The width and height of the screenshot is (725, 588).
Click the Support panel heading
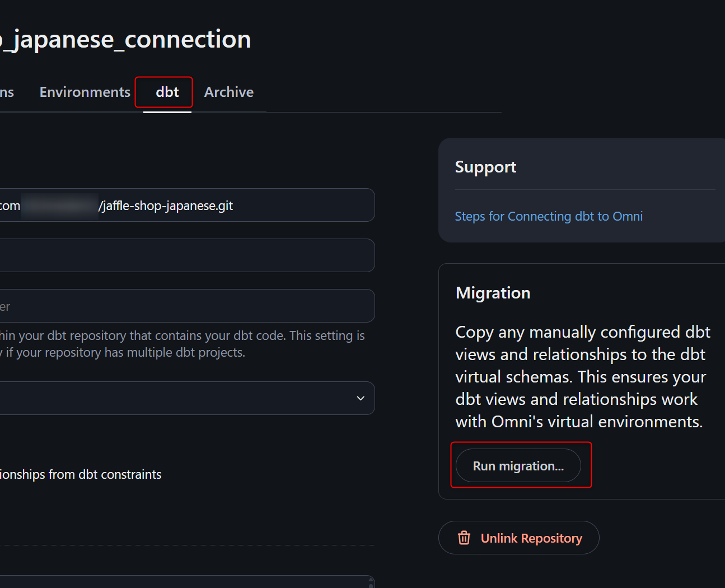485,167
